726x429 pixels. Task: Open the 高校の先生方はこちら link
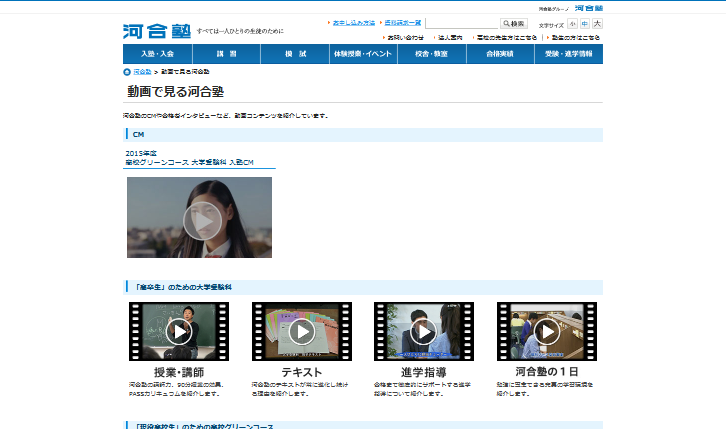point(507,37)
